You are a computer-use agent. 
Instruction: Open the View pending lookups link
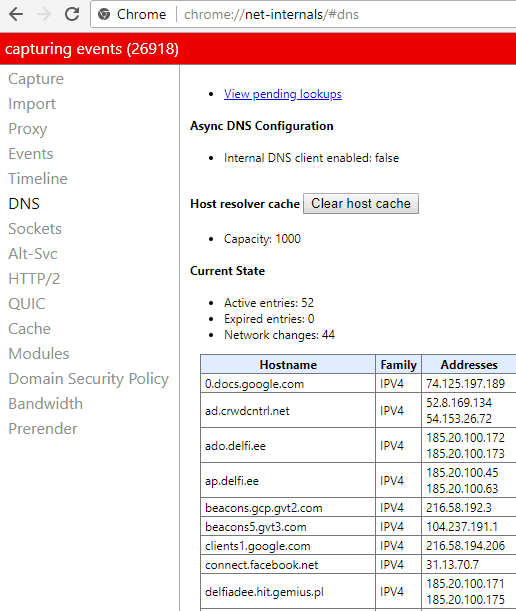pos(283,94)
